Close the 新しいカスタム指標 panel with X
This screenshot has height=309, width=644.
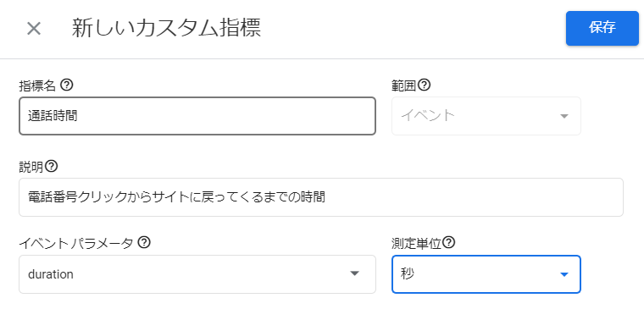[34, 29]
